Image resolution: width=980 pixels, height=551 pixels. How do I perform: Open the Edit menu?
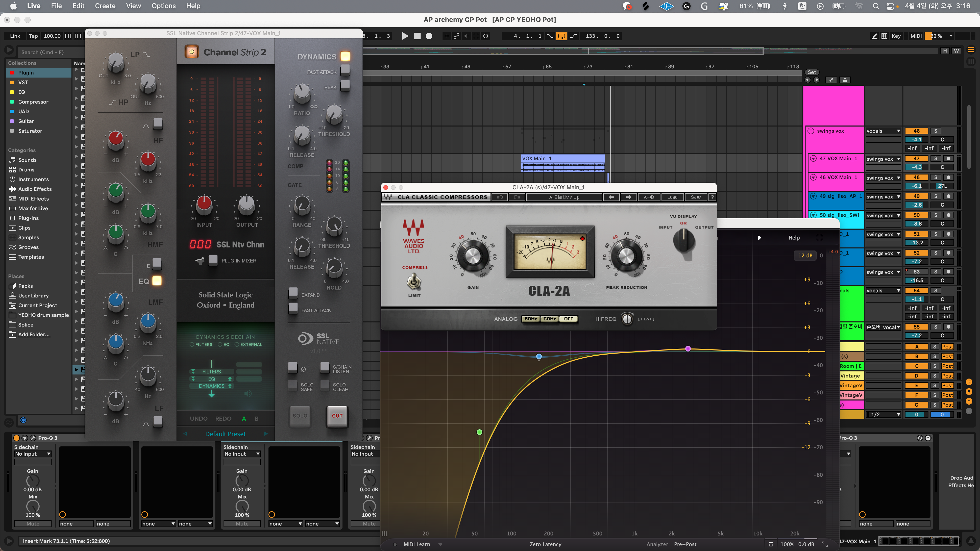point(78,6)
